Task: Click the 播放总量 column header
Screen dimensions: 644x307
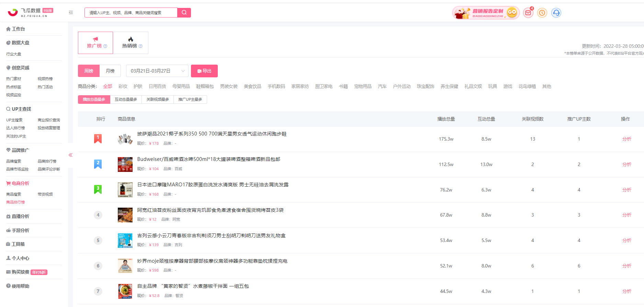Action: coord(446,119)
